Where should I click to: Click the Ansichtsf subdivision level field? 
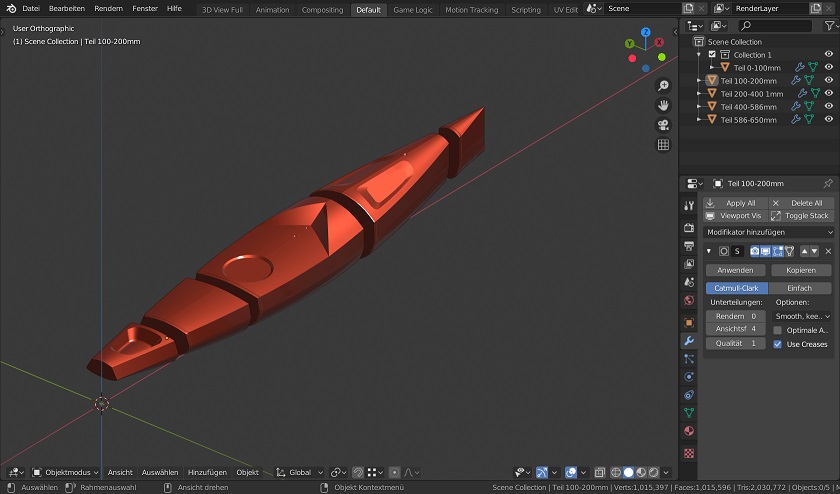pyautogui.click(x=735, y=329)
